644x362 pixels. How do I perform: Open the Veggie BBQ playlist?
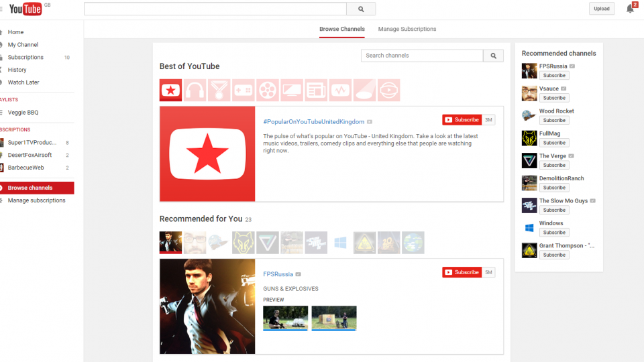23,113
